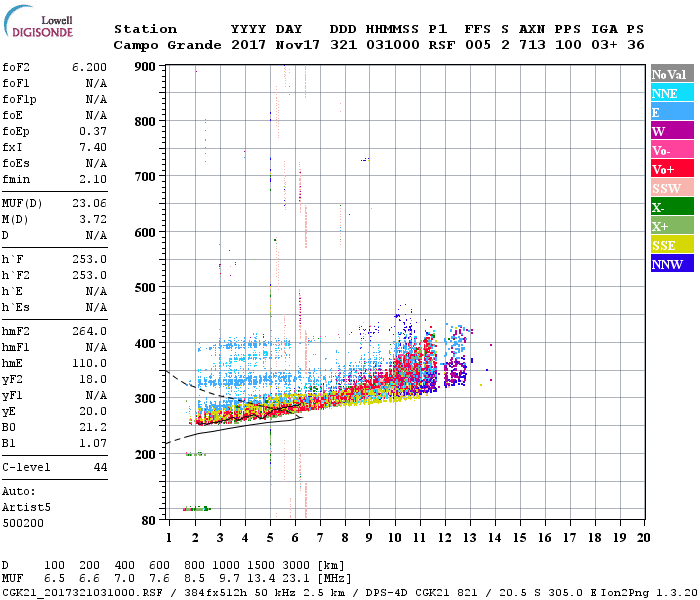Click the AXN value 713

(x=532, y=45)
